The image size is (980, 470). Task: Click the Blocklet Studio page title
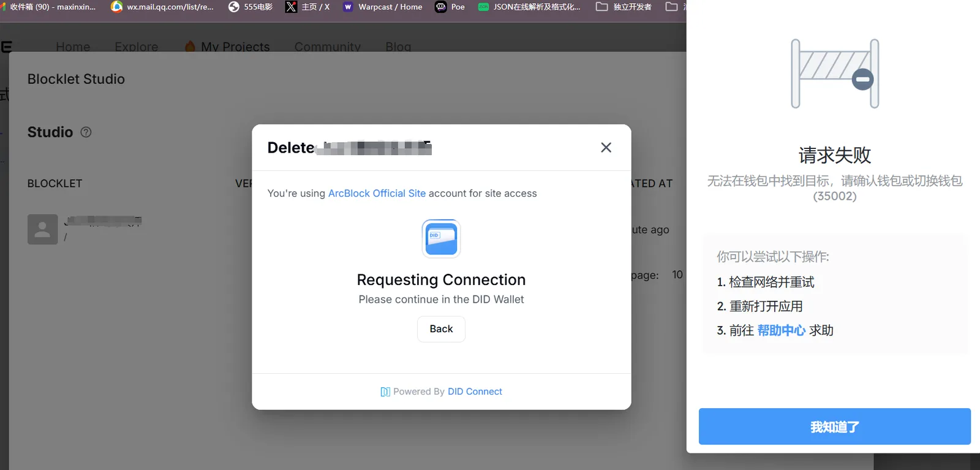coord(76,79)
